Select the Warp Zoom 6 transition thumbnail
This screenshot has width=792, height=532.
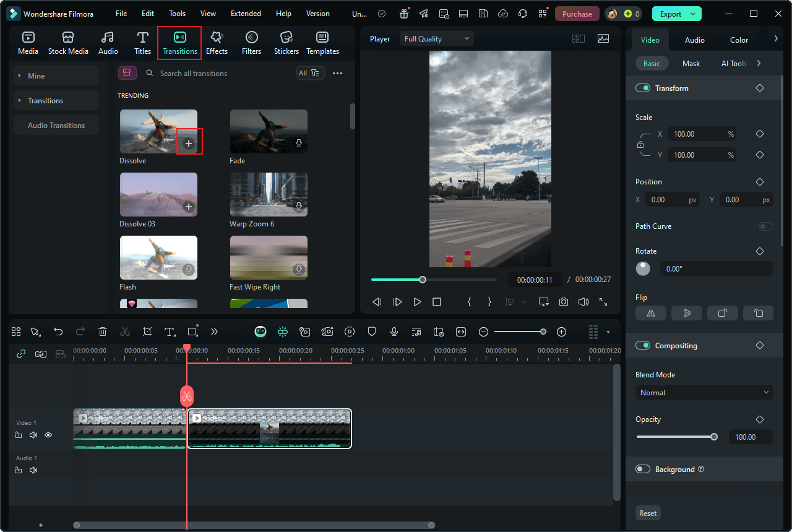pyautogui.click(x=269, y=194)
